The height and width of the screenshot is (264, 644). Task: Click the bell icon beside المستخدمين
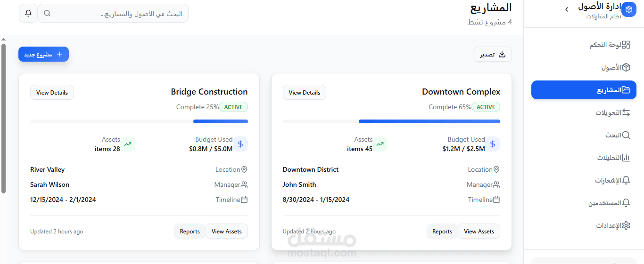click(x=626, y=203)
